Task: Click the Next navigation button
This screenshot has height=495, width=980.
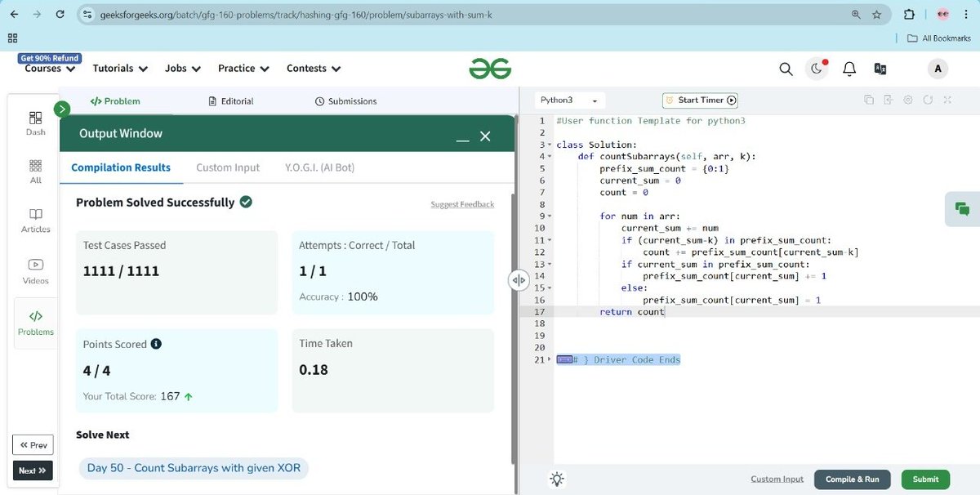Action: (33, 470)
